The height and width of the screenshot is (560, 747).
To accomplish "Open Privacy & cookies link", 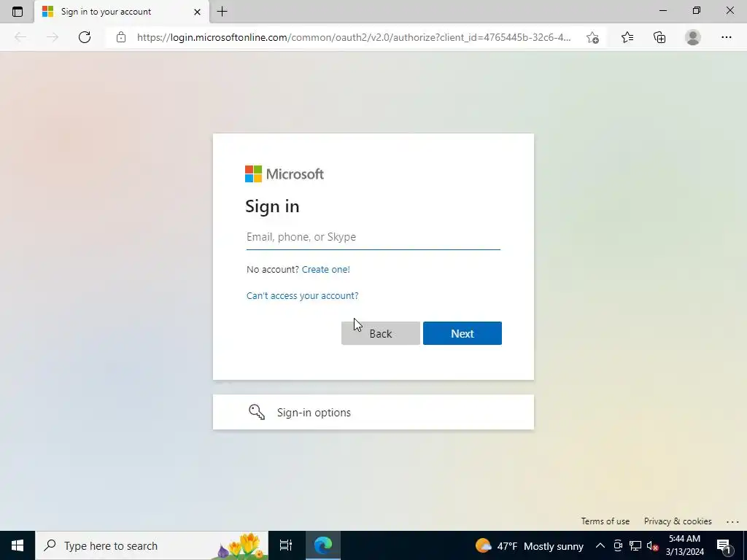I will (678, 521).
